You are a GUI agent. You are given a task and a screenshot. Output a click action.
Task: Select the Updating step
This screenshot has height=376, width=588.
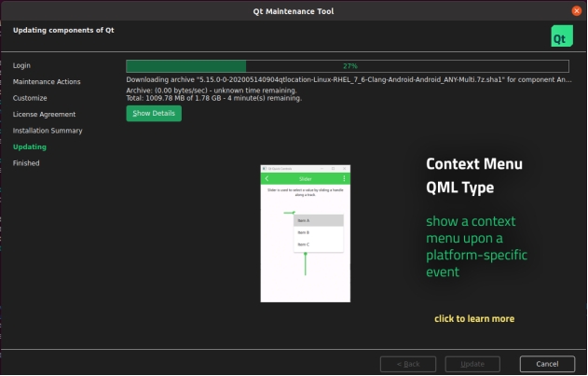tap(30, 146)
